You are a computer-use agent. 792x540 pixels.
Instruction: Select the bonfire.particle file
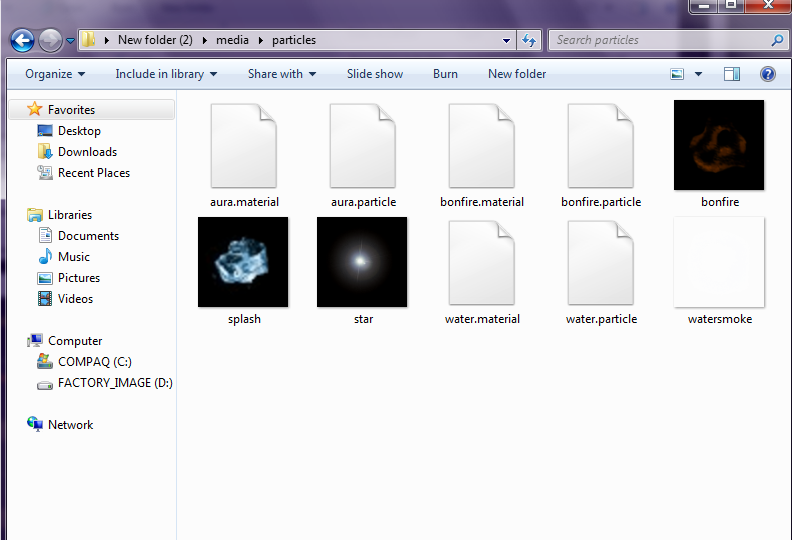point(601,155)
